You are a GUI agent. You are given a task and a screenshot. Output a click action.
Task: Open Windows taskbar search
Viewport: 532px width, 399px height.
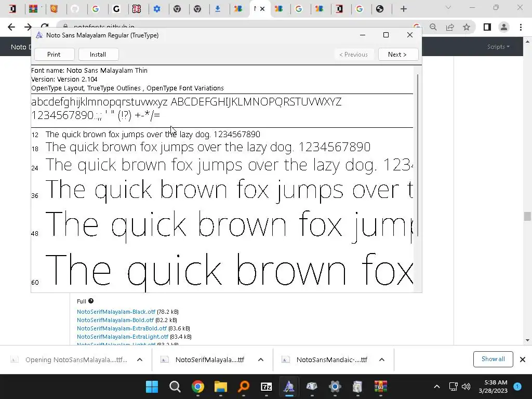click(175, 387)
